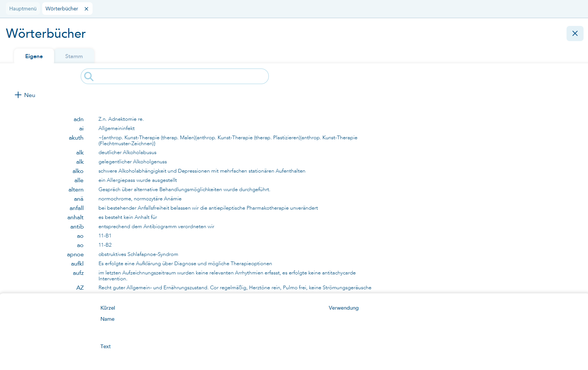Select 'normochrome, normozytäre Anämie' entry

point(140,199)
